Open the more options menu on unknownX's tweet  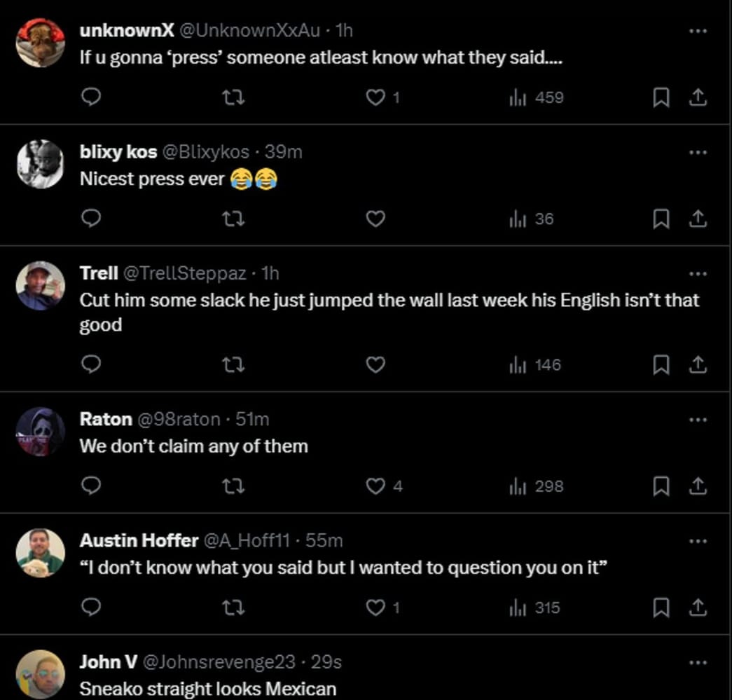[698, 29]
